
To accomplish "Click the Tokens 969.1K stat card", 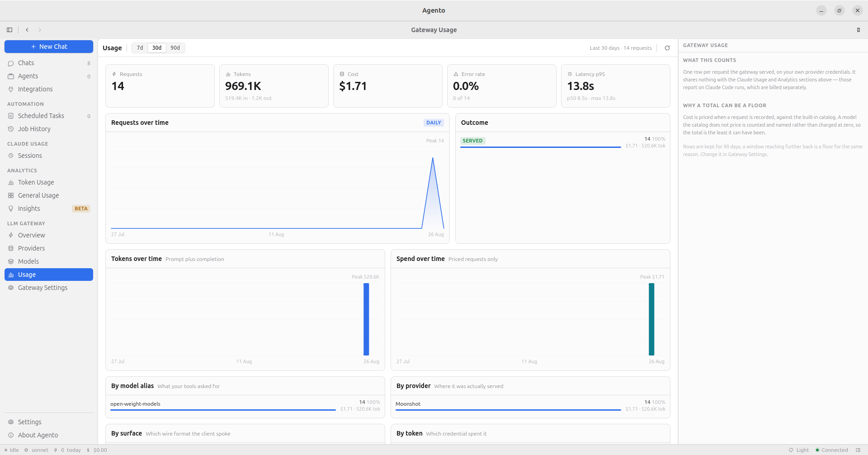I will click(x=274, y=86).
